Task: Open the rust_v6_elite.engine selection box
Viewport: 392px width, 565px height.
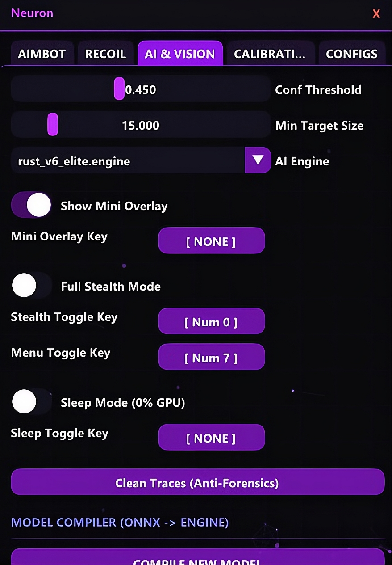Action: tap(127, 160)
